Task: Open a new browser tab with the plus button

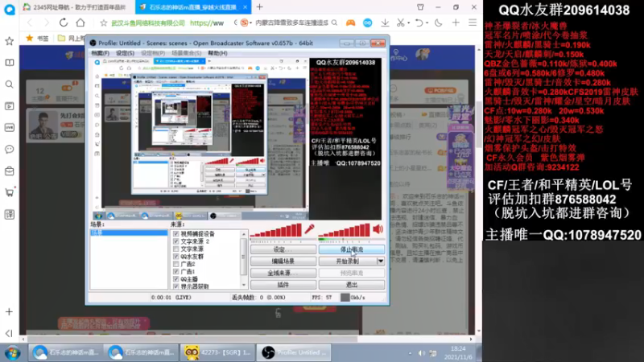Action: (x=259, y=7)
